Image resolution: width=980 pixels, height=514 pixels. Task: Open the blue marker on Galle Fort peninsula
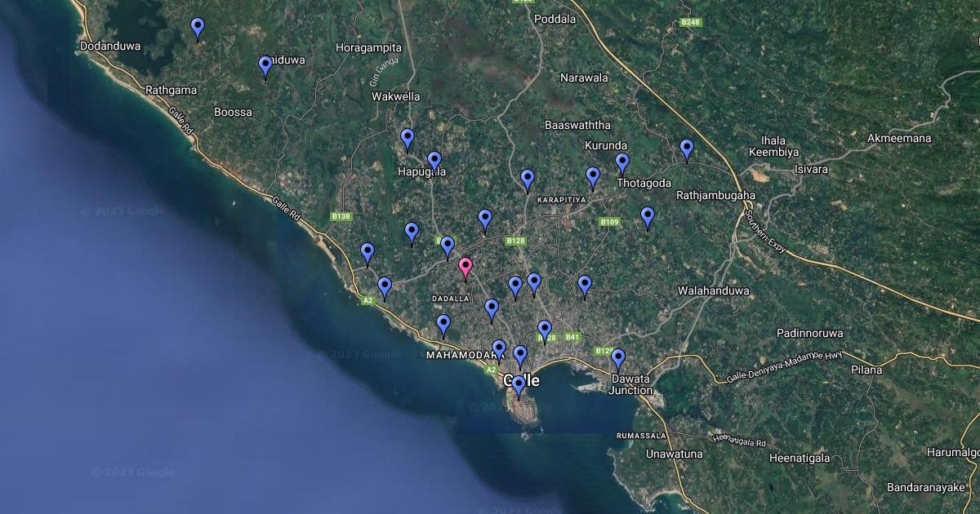click(518, 385)
